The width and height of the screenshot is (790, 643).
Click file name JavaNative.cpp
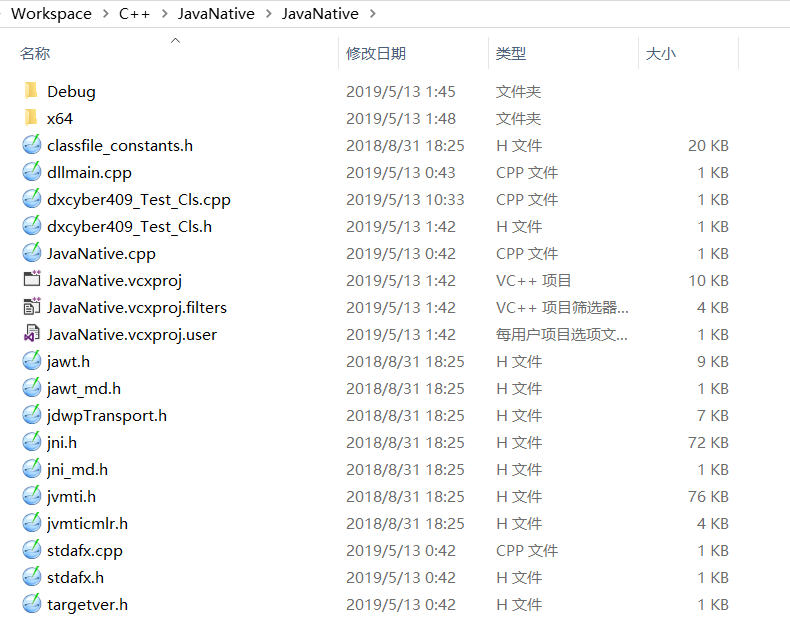click(x=101, y=254)
